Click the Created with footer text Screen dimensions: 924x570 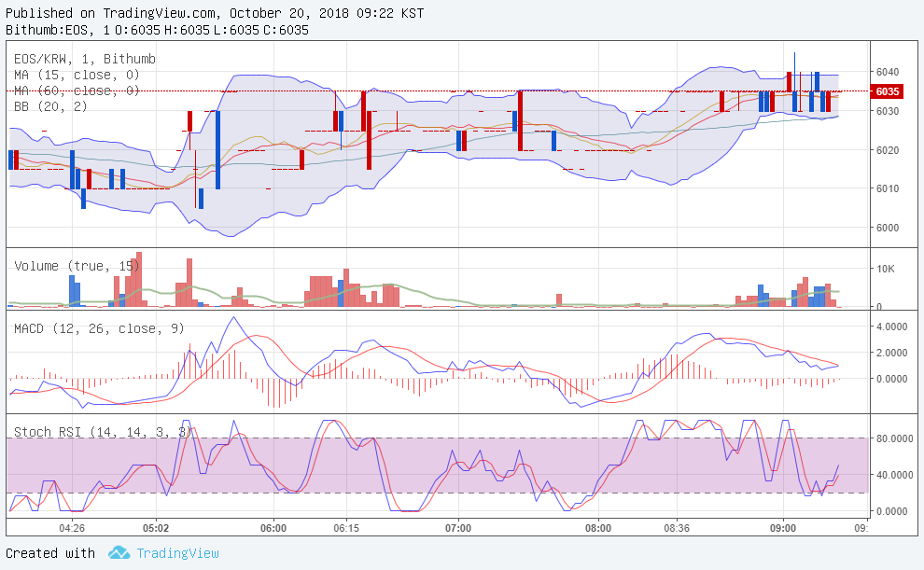tap(50, 553)
